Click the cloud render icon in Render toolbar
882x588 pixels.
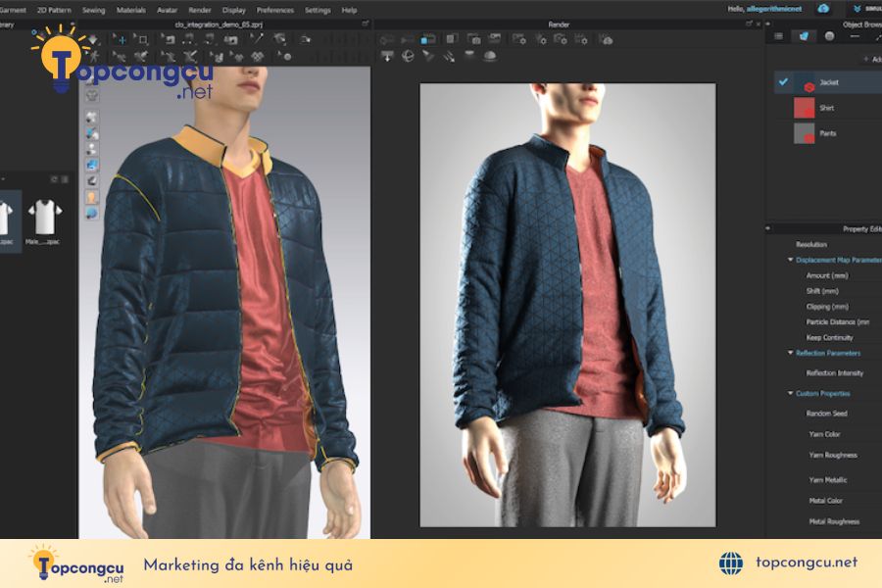[x=606, y=39]
